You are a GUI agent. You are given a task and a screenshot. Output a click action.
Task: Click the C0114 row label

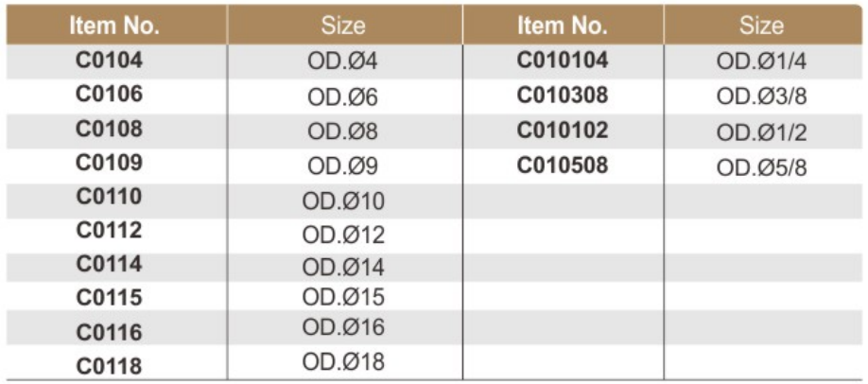(x=110, y=264)
